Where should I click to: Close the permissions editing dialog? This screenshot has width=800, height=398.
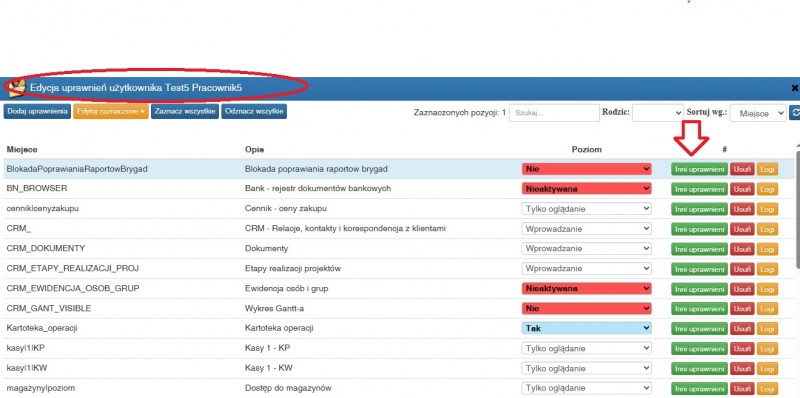click(x=794, y=88)
